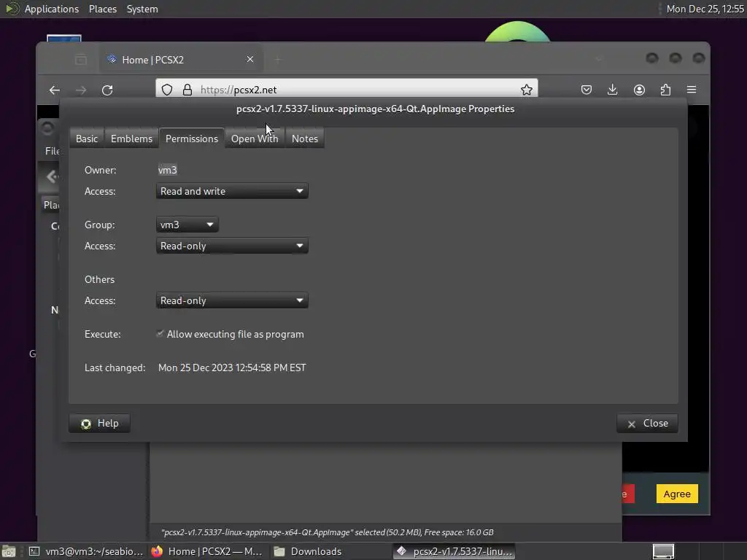
Task: Click the site security padlock icon
Action: tap(187, 90)
